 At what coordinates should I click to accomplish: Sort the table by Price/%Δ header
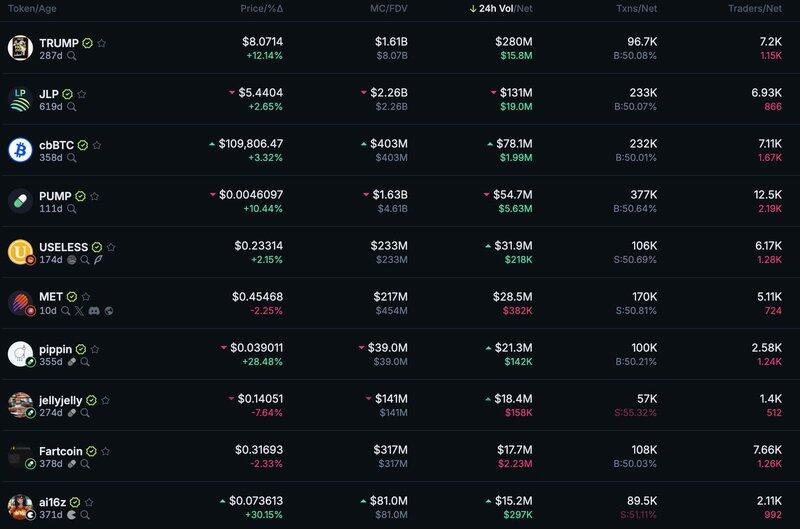tap(261, 9)
